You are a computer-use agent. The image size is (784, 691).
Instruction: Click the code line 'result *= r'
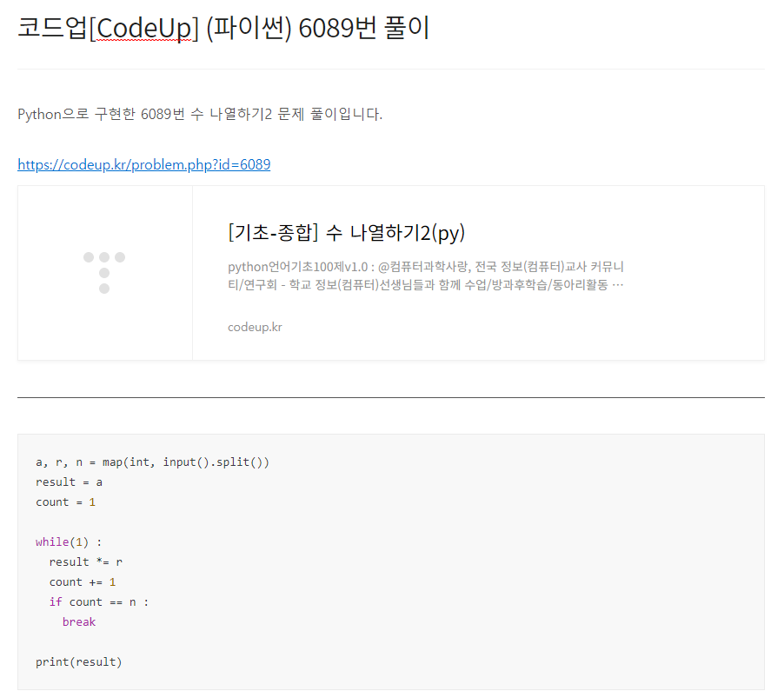pyautogui.click(x=85, y=562)
